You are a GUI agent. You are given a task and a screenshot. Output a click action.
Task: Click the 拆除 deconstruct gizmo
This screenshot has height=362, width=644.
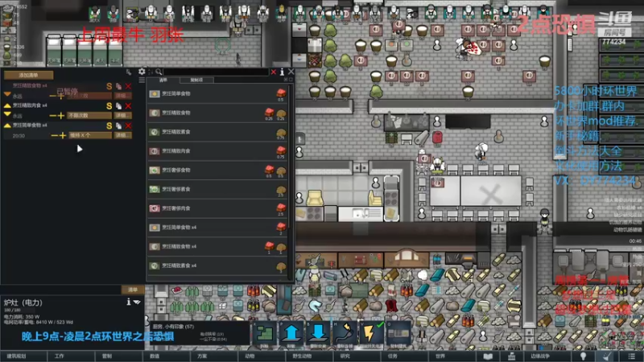(265, 334)
